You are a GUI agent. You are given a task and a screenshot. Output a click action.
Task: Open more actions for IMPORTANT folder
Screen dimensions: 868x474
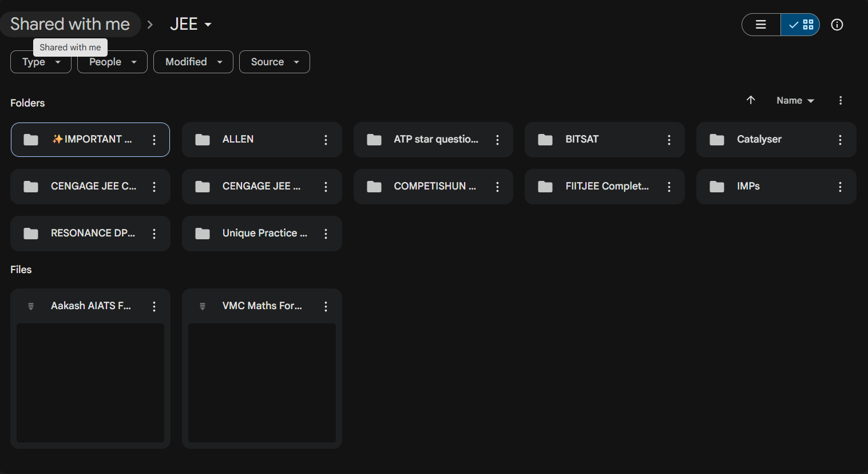pos(154,140)
